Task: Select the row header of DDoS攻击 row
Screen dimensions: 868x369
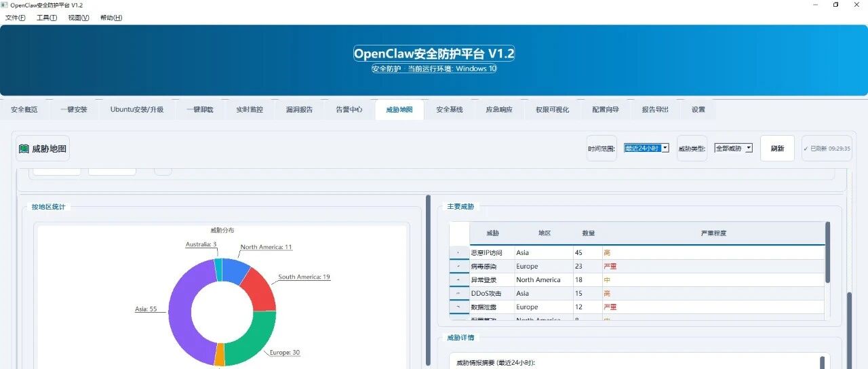Action: [459, 293]
